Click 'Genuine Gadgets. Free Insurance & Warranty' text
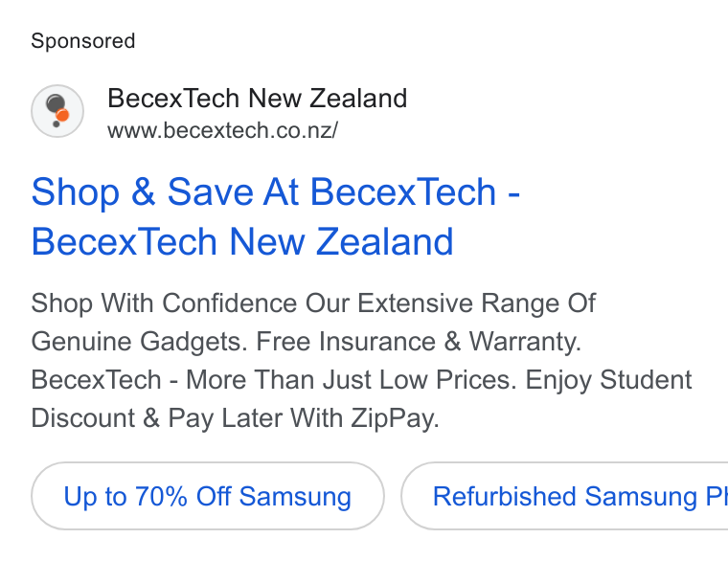 tap(306, 342)
